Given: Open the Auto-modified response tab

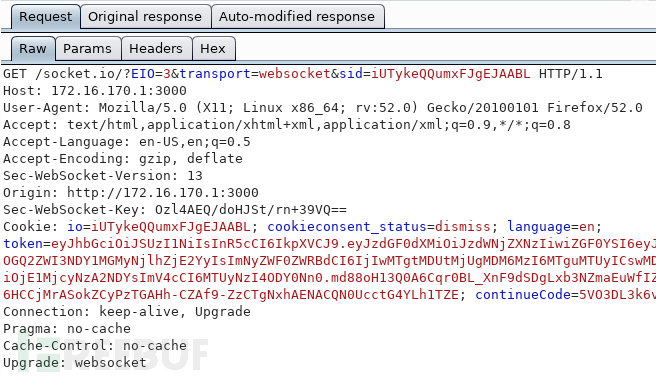Looking at the screenshot, I should click(x=297, y=17).
